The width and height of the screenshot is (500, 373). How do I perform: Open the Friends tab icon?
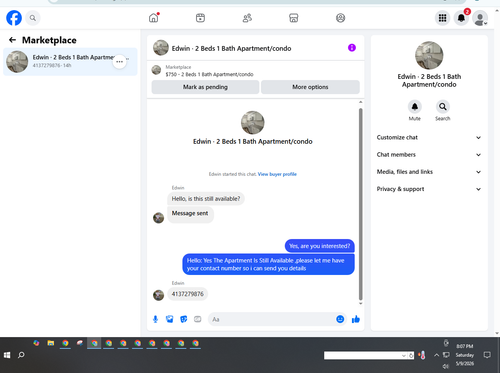[247, 18]
